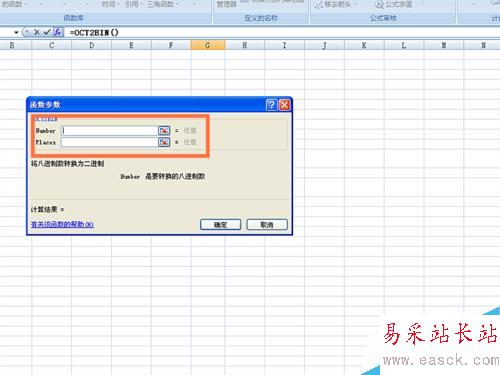The height and width of the screenshot is (375, 500).
Task: Click 移去箭头 remove arrows button
Action: point(336,4)
